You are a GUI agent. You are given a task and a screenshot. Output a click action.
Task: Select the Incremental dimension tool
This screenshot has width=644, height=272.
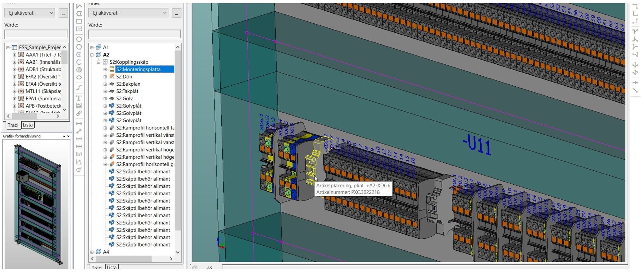[79, 146]
